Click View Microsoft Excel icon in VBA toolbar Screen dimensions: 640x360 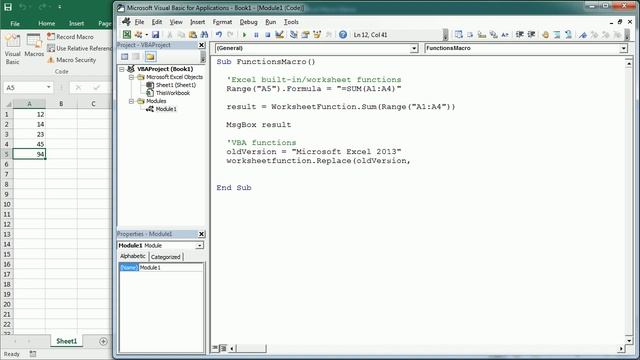click(x=127, y=35)
